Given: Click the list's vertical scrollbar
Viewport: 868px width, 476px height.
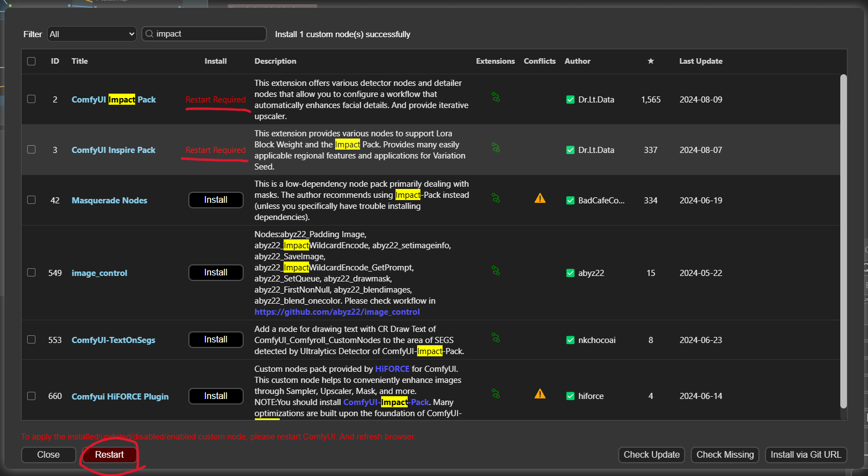Looking at the screenshot, I should (843, 241).
